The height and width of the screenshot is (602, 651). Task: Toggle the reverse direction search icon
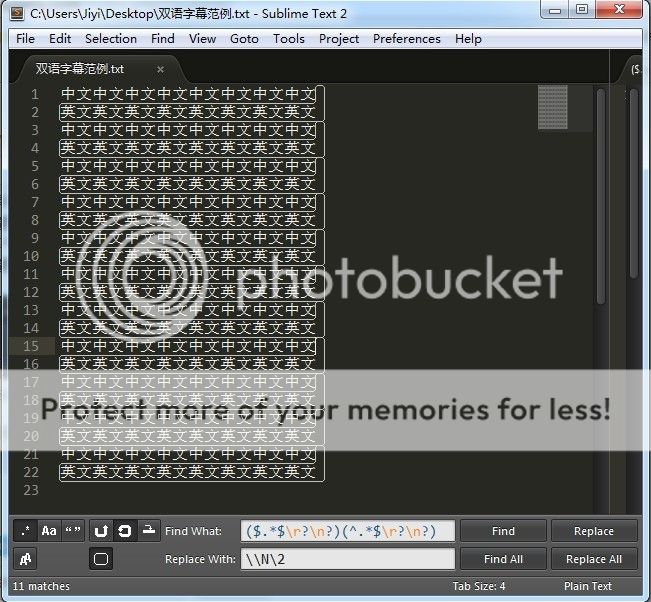coord(101,531)
